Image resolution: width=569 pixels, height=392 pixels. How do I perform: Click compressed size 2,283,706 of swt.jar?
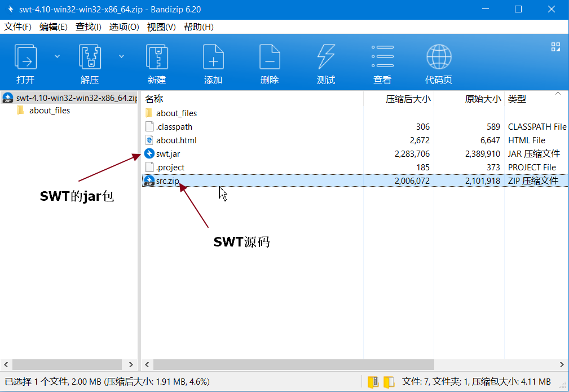click(412, 154)
